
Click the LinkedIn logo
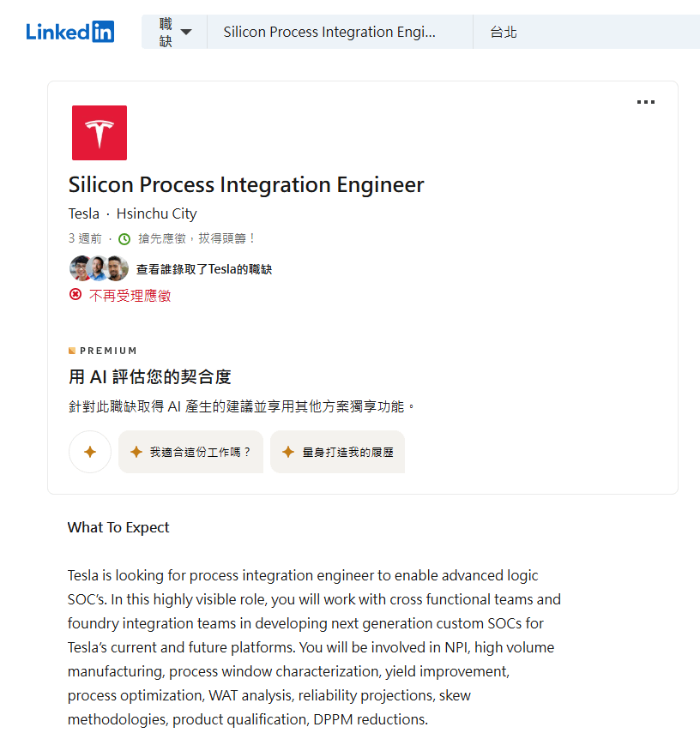[x=69, y=31]
